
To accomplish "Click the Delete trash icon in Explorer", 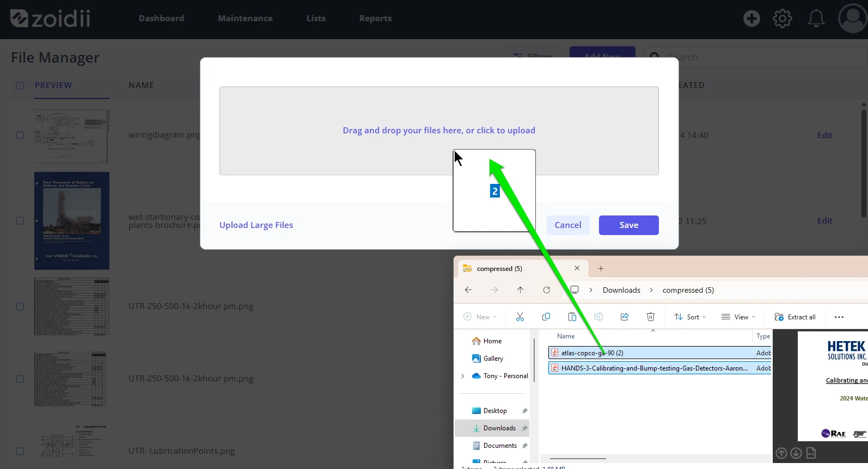I will click(651, 317).
